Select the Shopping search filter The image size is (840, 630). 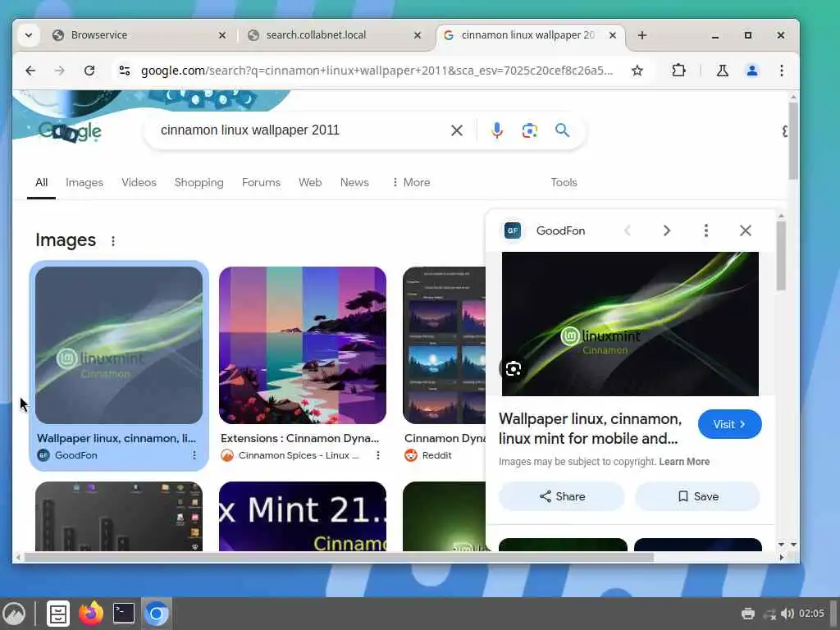tap(199, 182)
